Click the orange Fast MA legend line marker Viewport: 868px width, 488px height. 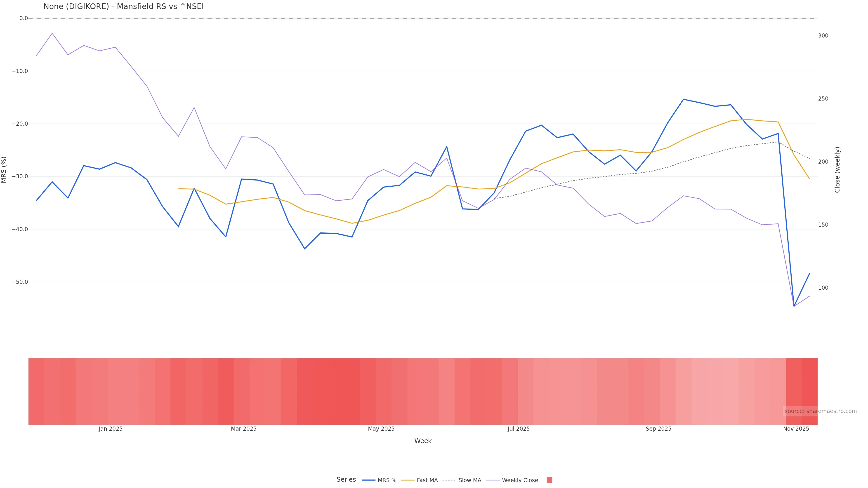(408, 480)
